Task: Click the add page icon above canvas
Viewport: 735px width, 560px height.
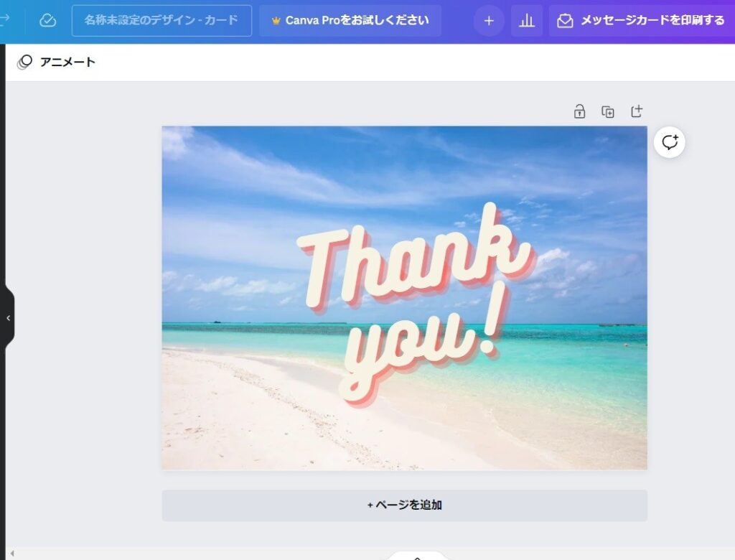Action: click(637, 111)
